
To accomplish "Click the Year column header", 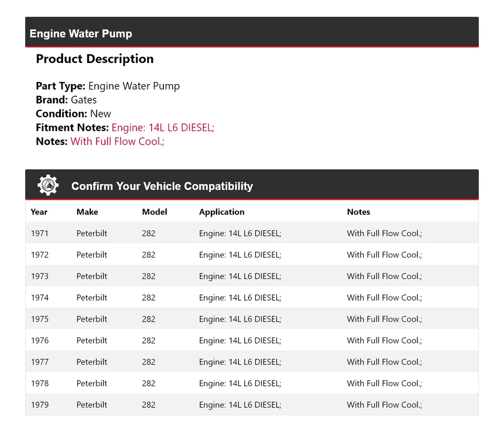I will click(x=39, y=212).
